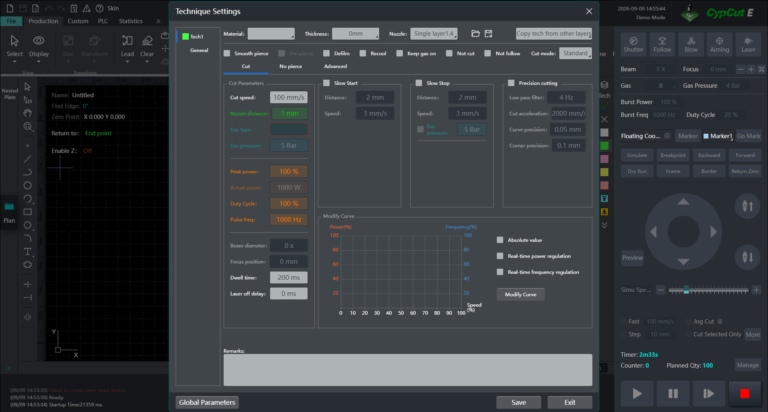Toggle the Aiming icon button
Image resolution: width=768 pixels, height=412 pixels.
pos(719,44)
